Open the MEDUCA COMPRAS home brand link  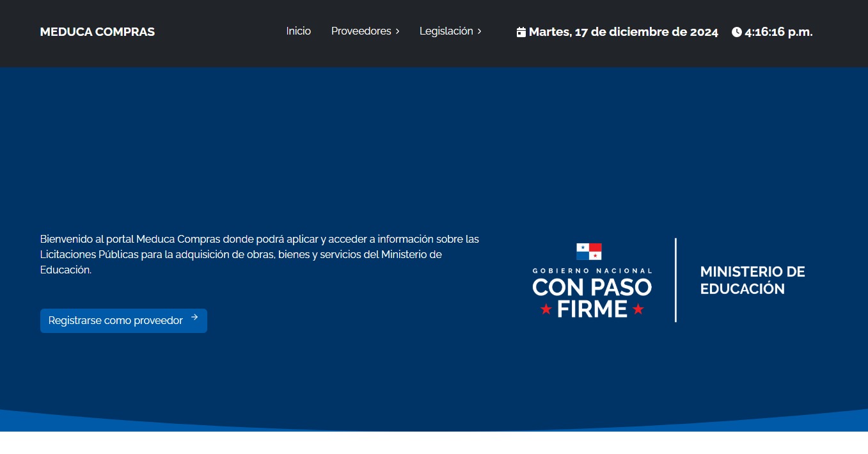coord(97,32)
